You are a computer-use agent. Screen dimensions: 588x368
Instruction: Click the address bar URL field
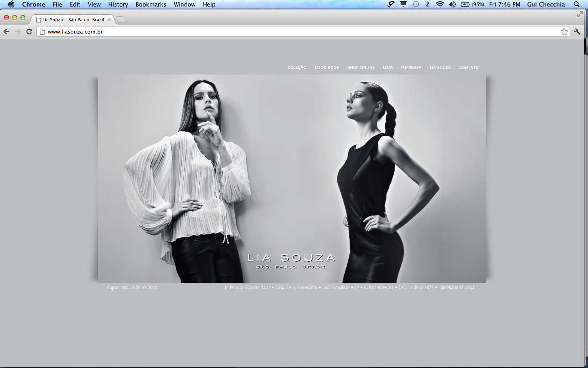[302, 31]
